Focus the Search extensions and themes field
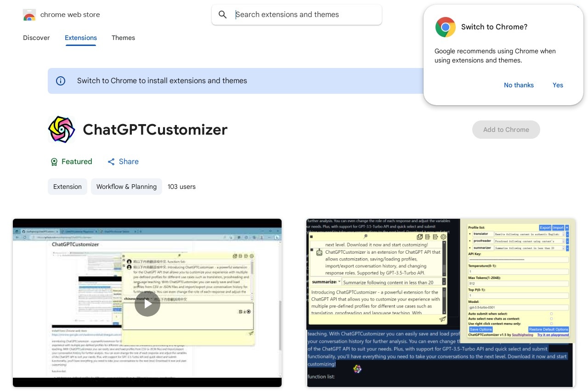 click(x=297, y=15)
